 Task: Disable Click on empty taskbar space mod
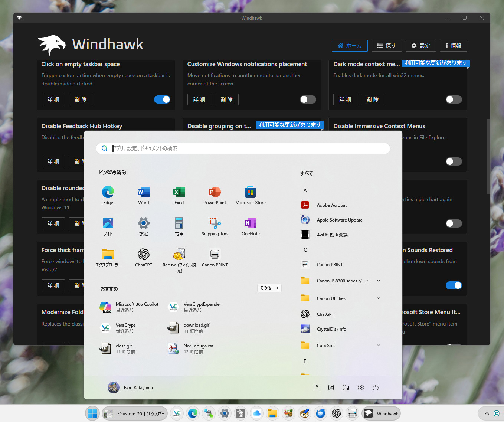pos(162,99)
